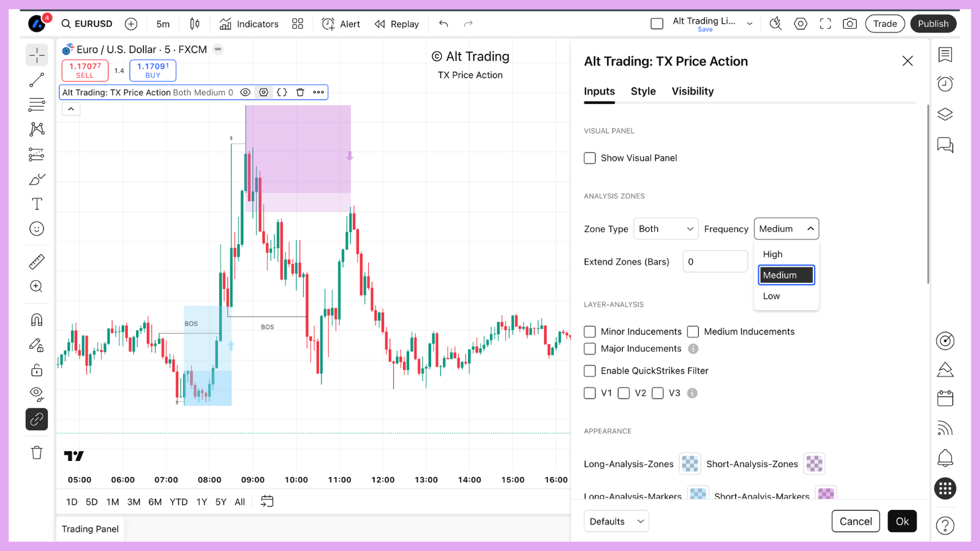Hide the TX Price Action indicator with the eye toggle
The image size is (980, 551).
coord(246,92)
